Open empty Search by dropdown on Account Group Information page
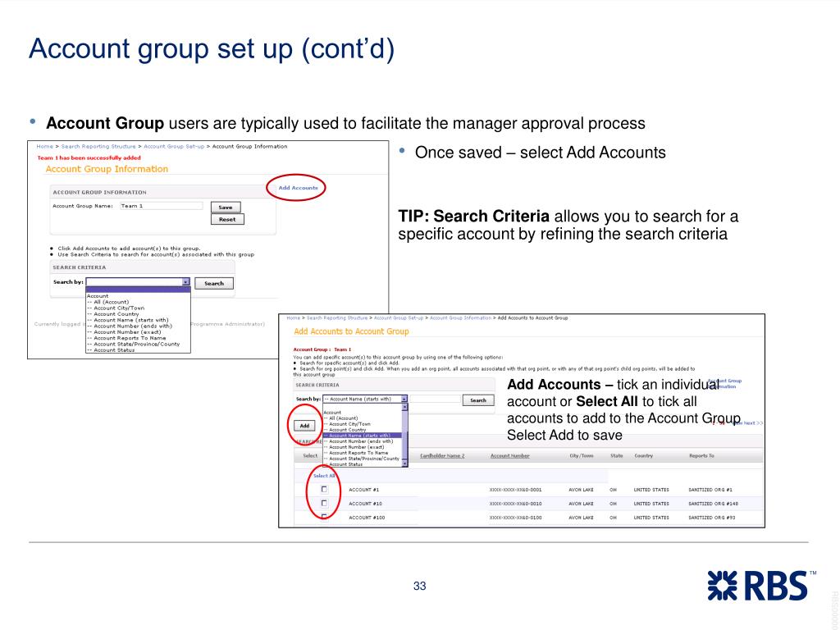The height and width of the screenshot is (630, 840). pos(138,282)
